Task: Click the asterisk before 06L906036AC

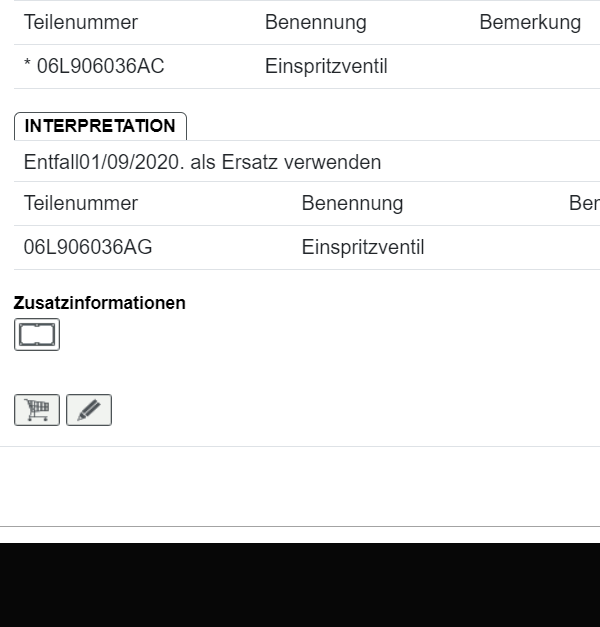Action: (28, 67)
